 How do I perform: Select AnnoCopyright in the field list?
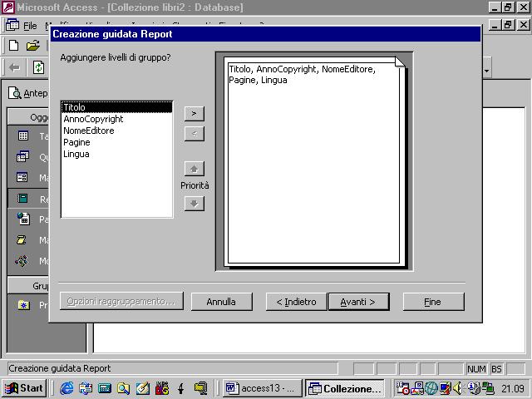(x=116, y=119)
